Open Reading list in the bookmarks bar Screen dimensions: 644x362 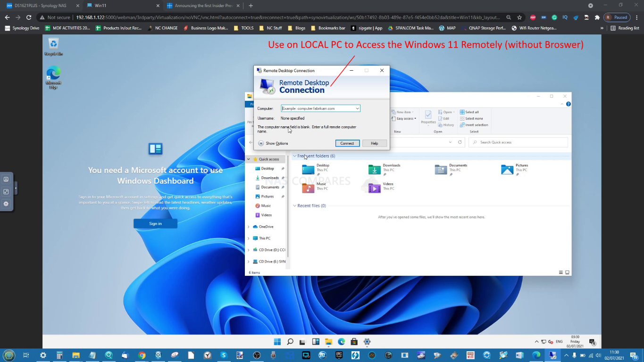pyautogui.click(x=625, y=28)
